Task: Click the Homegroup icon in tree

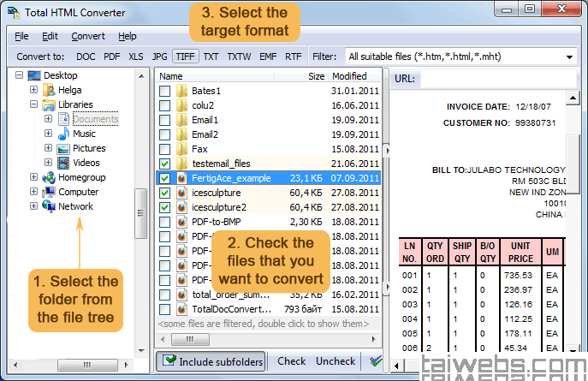Action: 49,177
